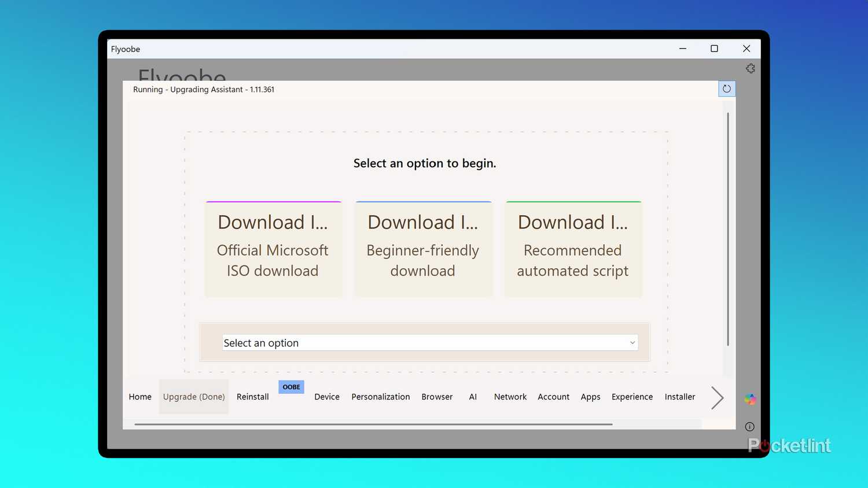
Task: Switch to the Home tab
Action: click(139, 397)
